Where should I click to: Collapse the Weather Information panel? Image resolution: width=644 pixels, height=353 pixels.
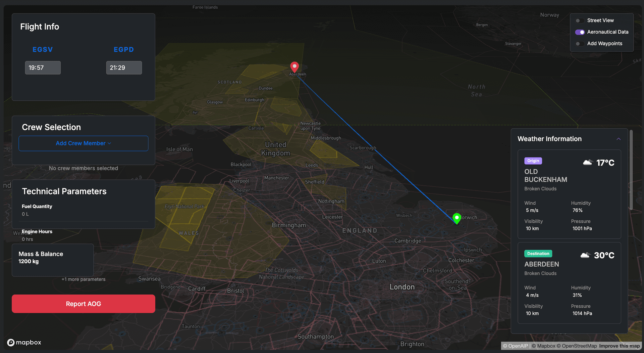(x=618, y=139)
